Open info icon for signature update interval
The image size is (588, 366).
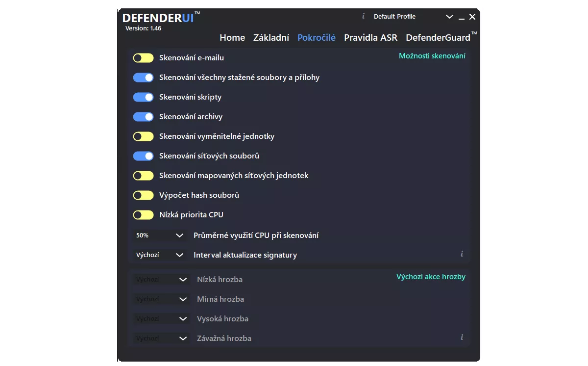click(462, 254)
